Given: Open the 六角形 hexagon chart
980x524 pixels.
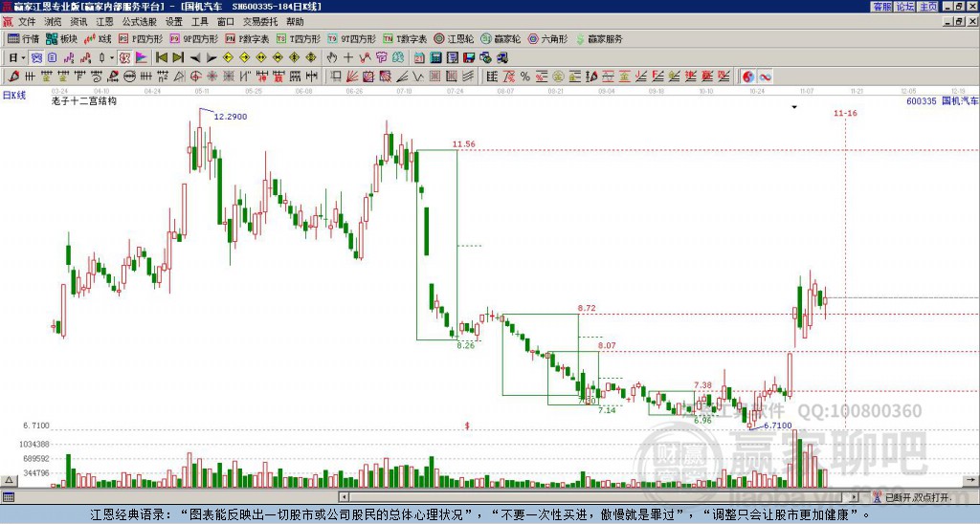Looking at the screenshot, I should 547,38.
